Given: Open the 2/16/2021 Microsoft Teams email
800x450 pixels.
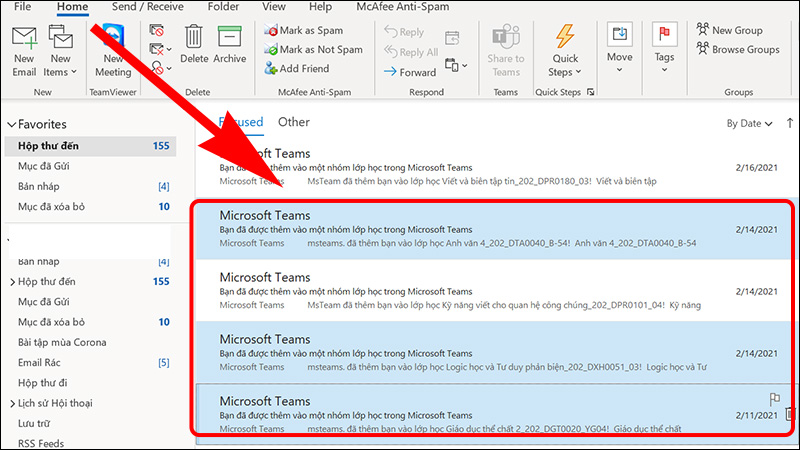Looking at the screenshot, I should pos(495,167).
